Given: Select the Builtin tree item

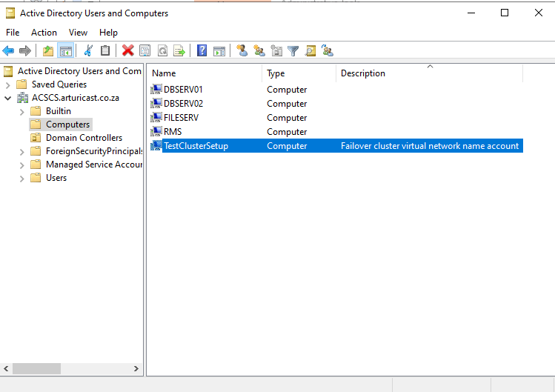Looking at the screenshot, I should [x=59, y=111].
